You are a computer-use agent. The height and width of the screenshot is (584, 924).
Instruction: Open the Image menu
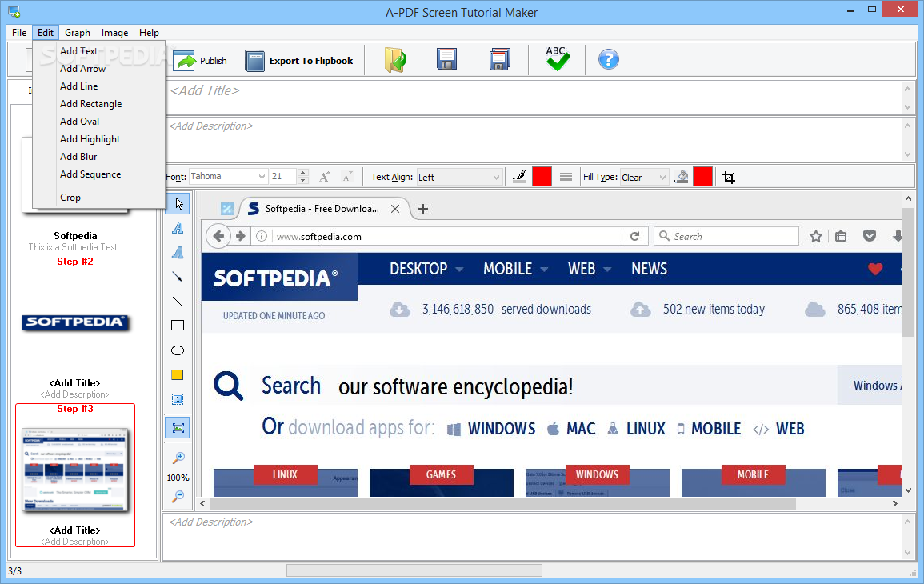(x=114, y=33)
